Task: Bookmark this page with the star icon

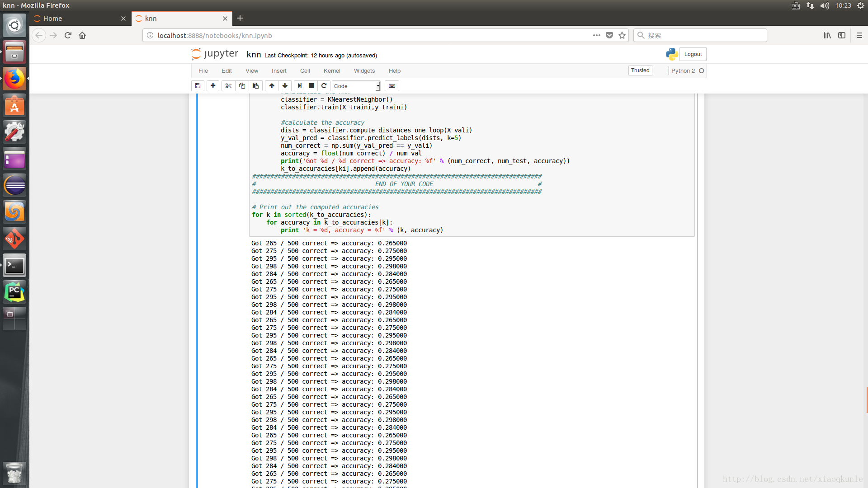Action: point(622,35)
